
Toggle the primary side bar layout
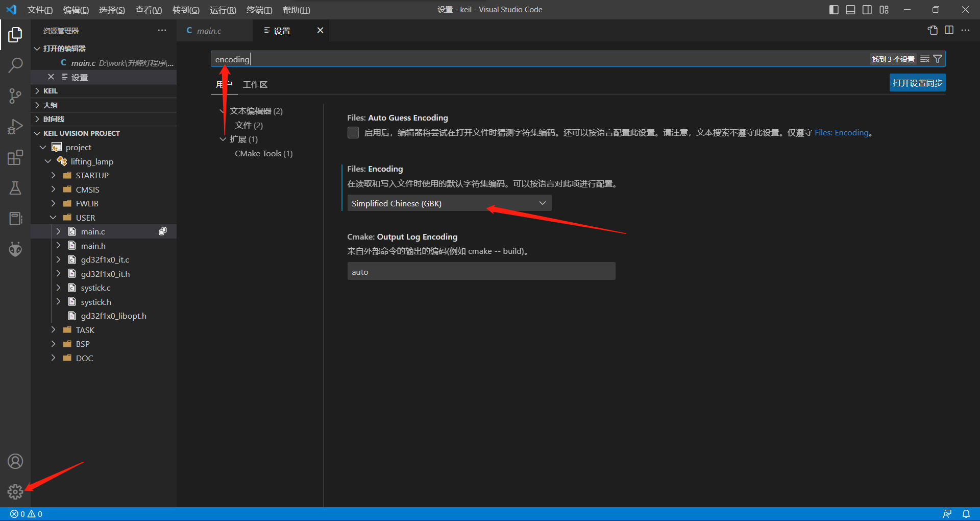tap(834, 10)
